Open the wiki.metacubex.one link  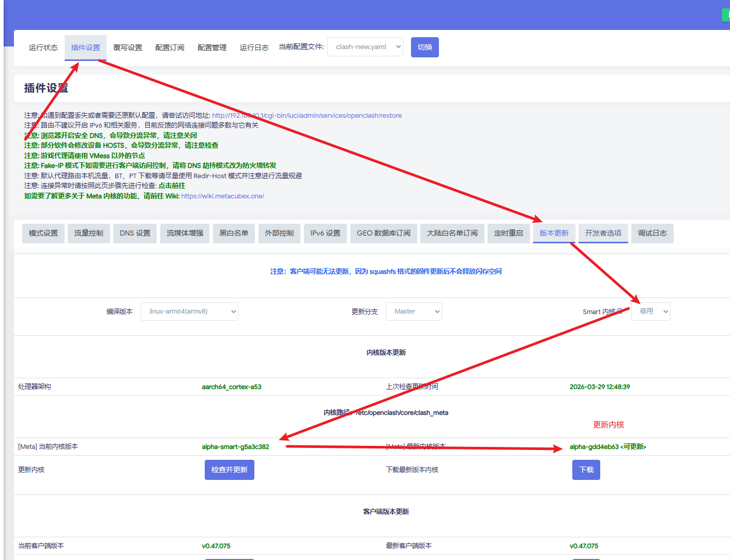[x=223, y=196]
